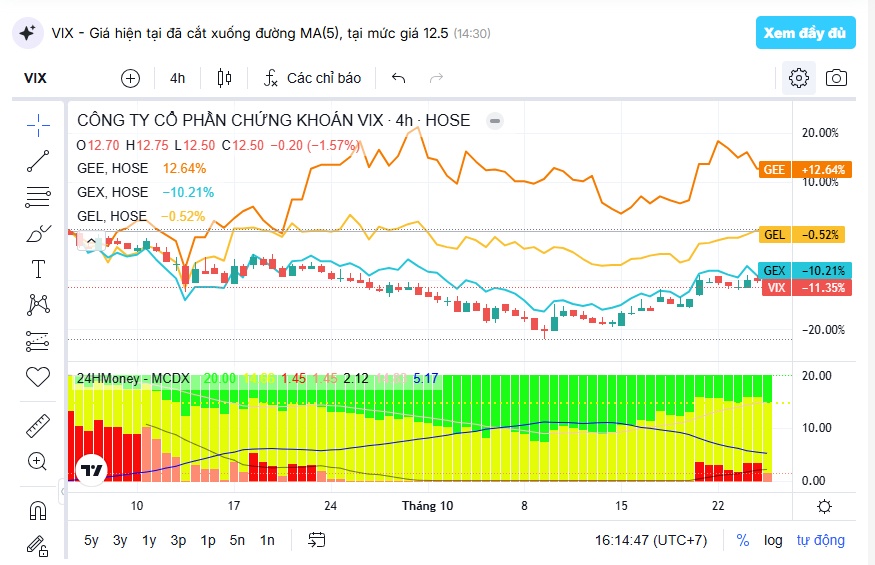875x565 pixels.
Task: Toggle magnet mode
Action: (x=38, y=510)
